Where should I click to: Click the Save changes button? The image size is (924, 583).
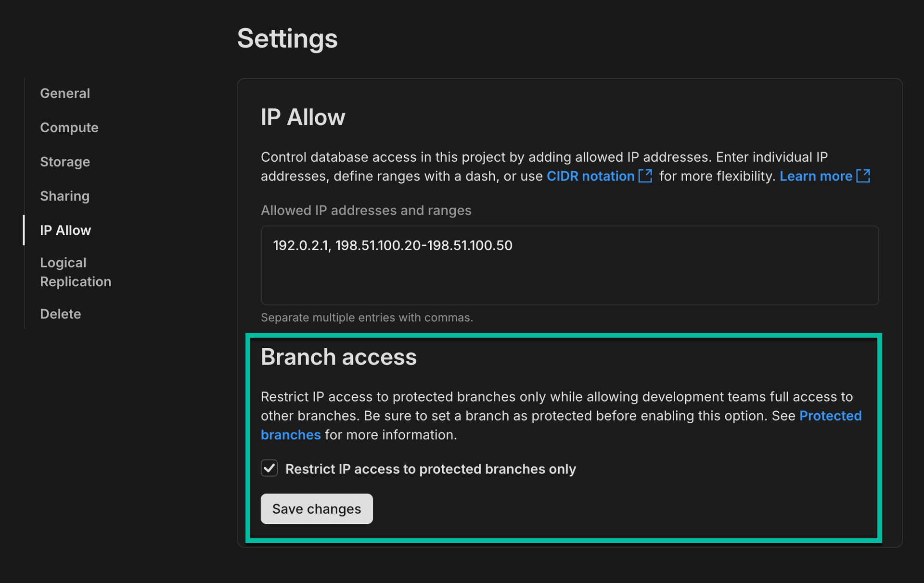point(316,508)
